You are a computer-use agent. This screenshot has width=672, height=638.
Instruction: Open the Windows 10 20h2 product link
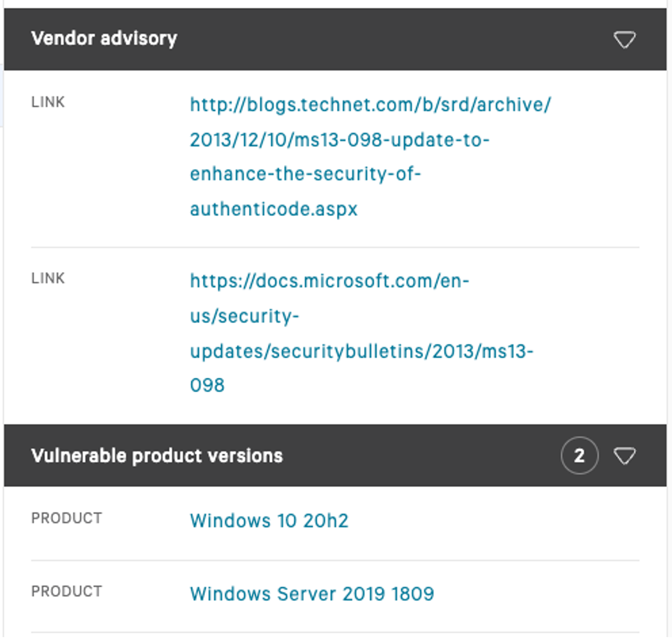pos(269,521)
